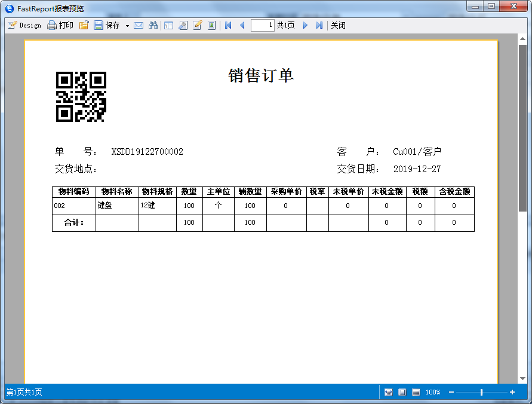Screen dimensions: 532x404
Task: Send report by email envelope icon
Action: pos(139,26)
